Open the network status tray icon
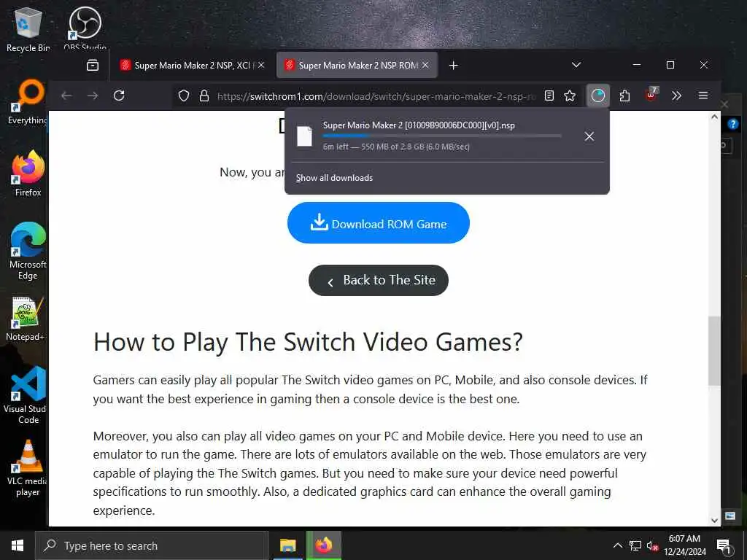 point(635,545)
